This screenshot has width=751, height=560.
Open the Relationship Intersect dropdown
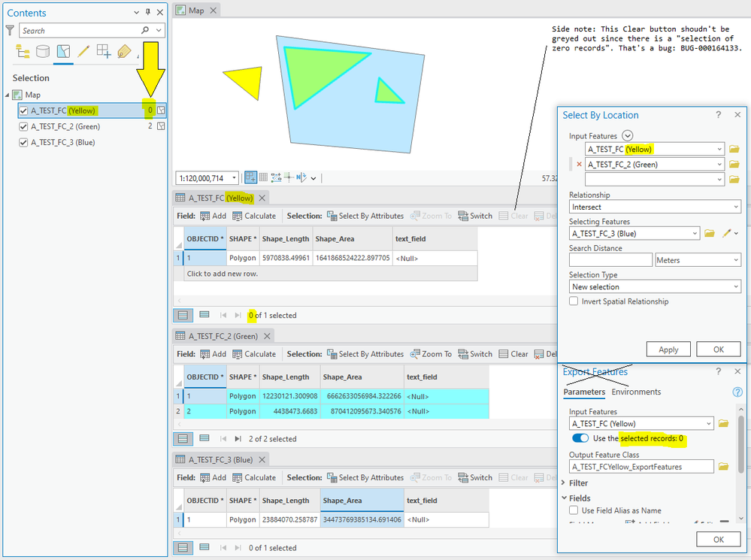656,207
